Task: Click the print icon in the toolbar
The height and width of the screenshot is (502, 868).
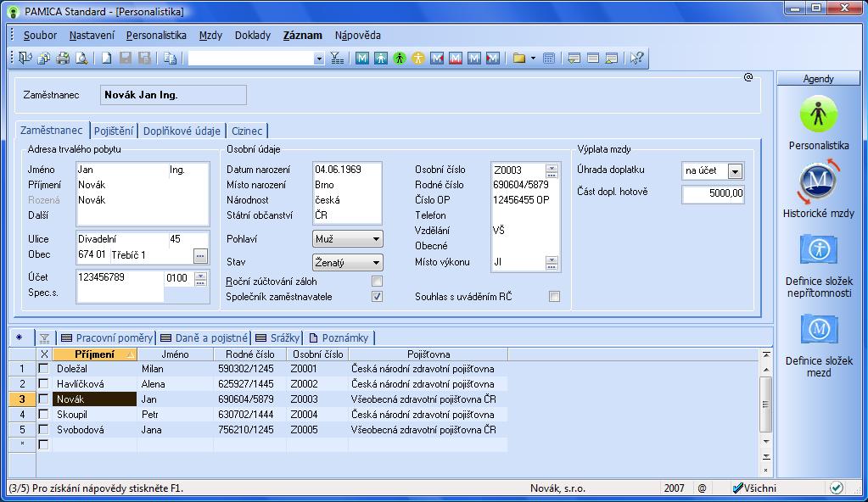Action: pos(63,59)
